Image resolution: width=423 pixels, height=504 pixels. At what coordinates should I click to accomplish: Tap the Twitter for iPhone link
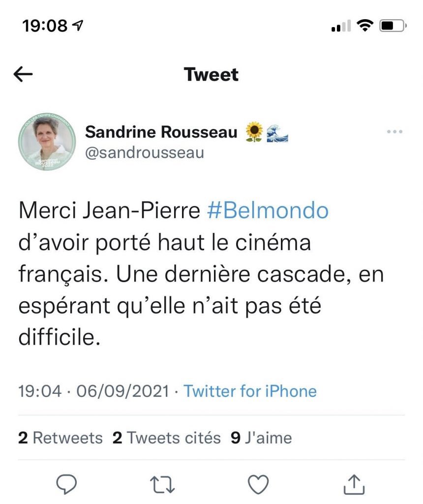(250, 391)
